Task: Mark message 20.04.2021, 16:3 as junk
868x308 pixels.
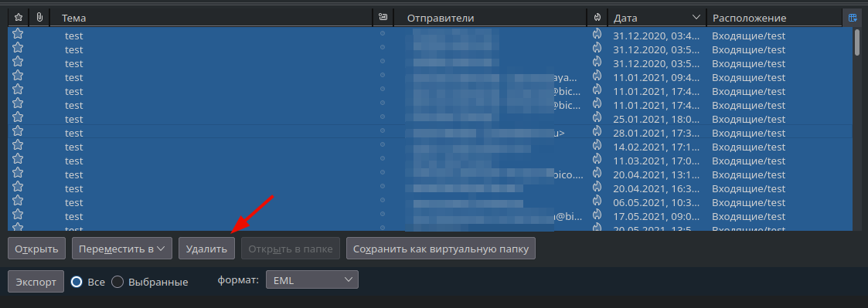Action: click(597, 186)
